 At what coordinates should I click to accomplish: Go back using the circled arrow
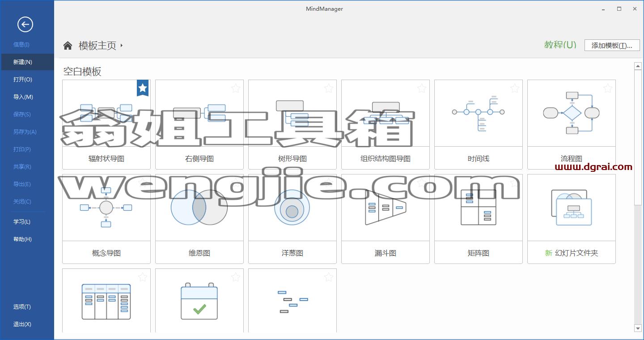click(25, 24)
